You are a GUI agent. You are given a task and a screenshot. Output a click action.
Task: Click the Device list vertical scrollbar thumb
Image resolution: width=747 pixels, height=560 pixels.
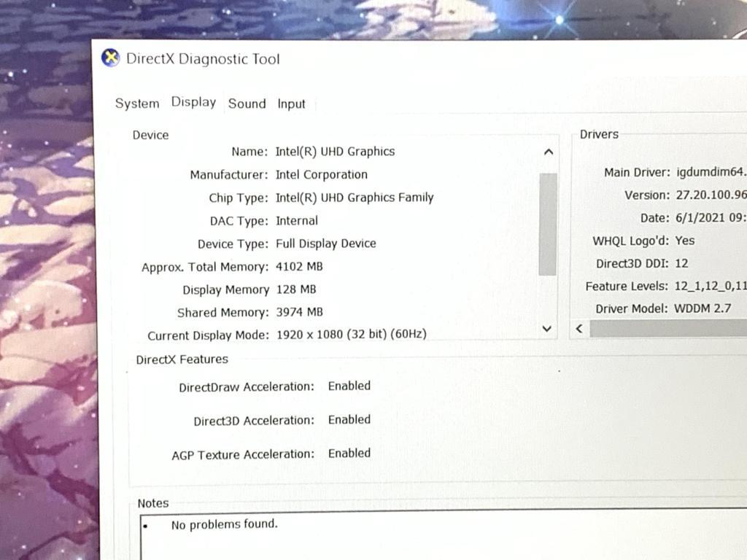click(x=548, y=225)
